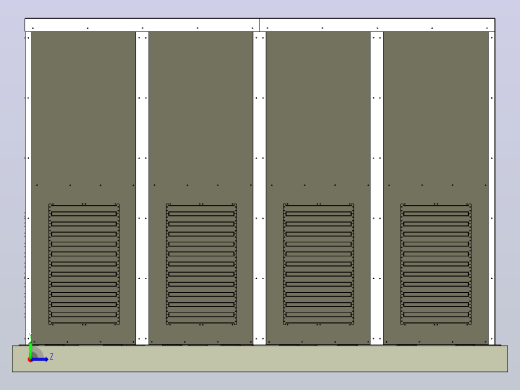The width and height of the screenshot is (520, 390).
Task: Select the white post between the third and fourth panels
Action: pyautogui.click(x=377, y=188)
